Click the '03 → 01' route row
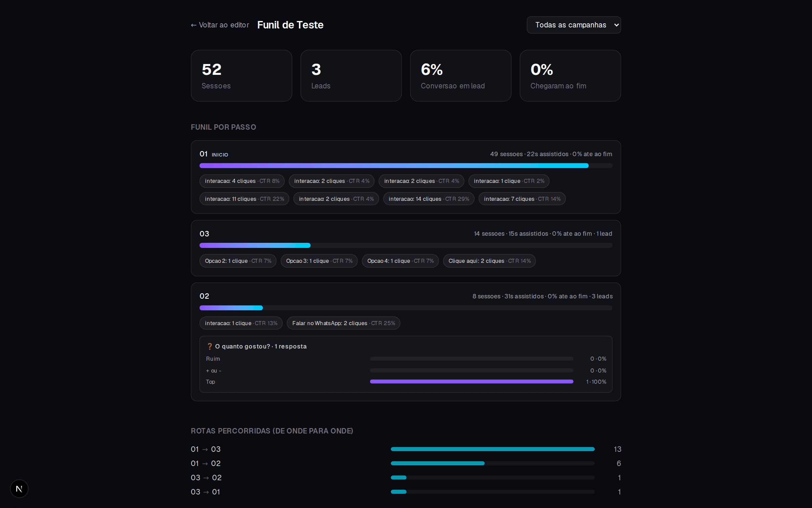This screenshot has width=812, height=508. 406,492
